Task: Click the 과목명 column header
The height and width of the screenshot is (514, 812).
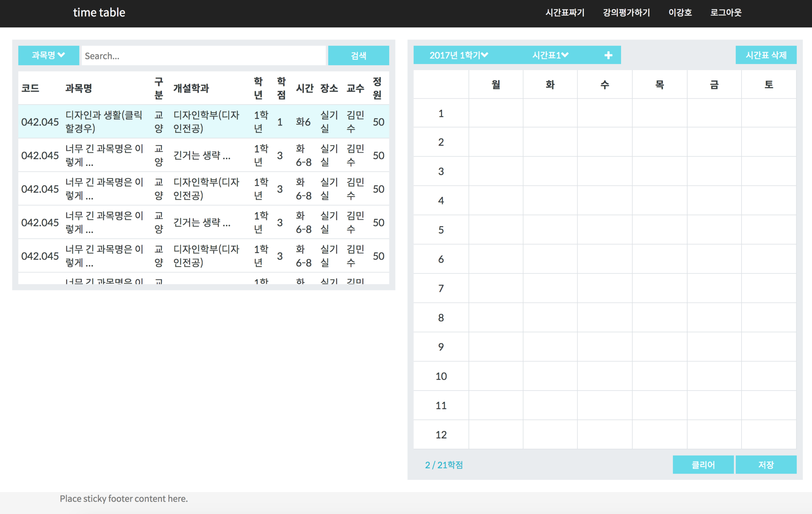Action: click(x=78, y=88)
